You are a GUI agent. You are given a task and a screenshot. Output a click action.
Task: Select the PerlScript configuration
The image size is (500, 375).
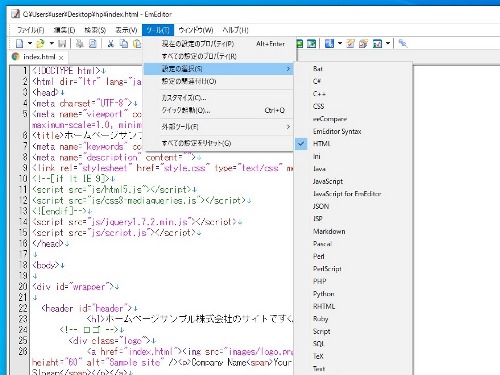click(x=353, y=269)
